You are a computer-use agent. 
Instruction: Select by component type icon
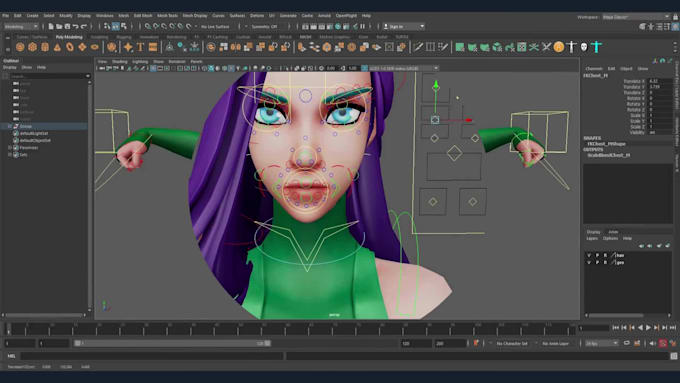point(124,26)
